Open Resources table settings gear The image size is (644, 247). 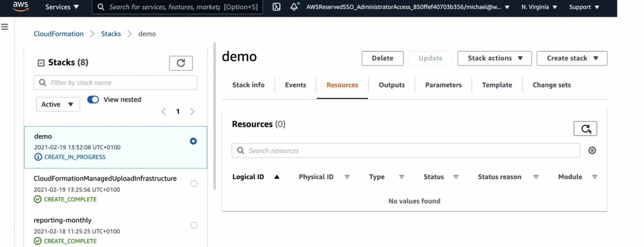[x=592, y=151]
